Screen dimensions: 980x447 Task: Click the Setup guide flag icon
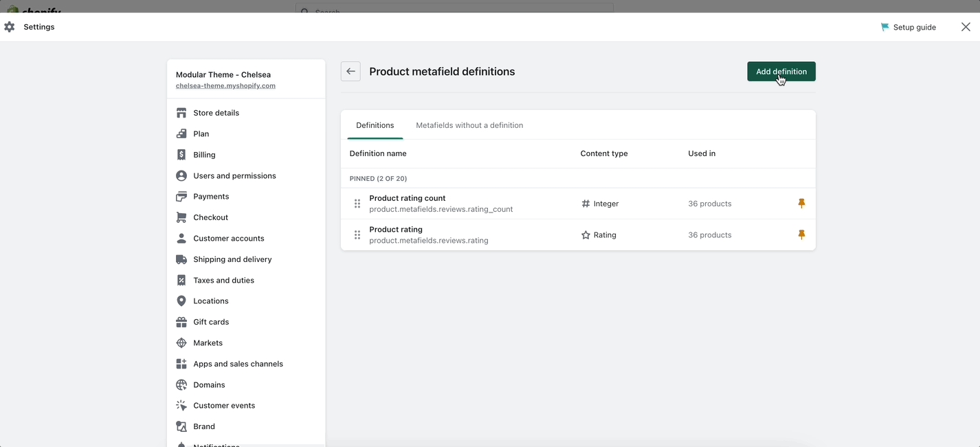click(884, 27)
